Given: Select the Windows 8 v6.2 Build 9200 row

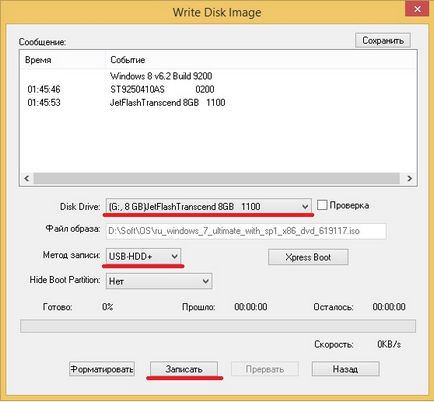Looking at the screenshot, I should coord(218,76).
